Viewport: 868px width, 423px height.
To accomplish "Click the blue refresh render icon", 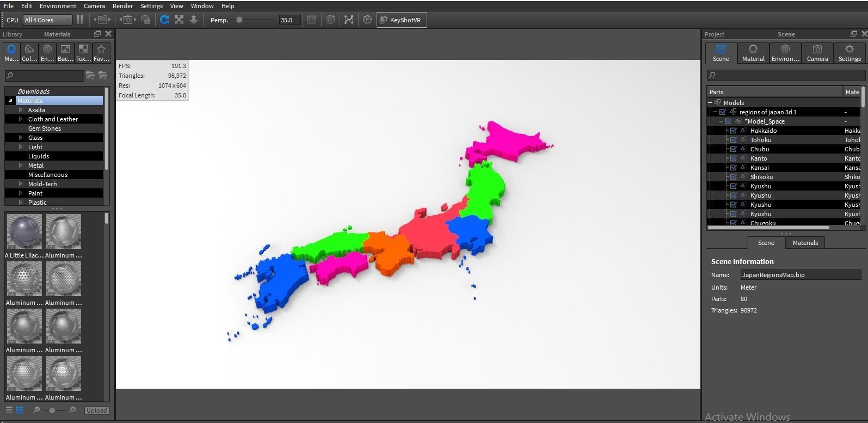I will pyautogui.click(x=164, y=20).
